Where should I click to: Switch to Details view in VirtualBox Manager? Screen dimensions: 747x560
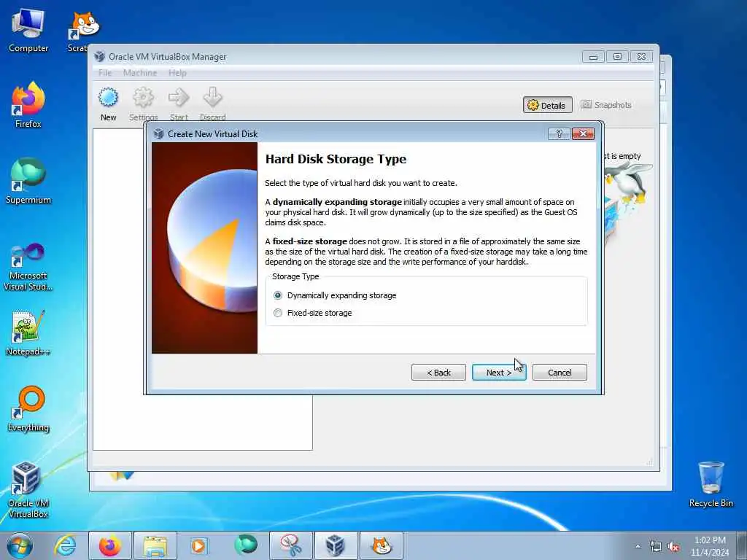click(x=547, y=105)
